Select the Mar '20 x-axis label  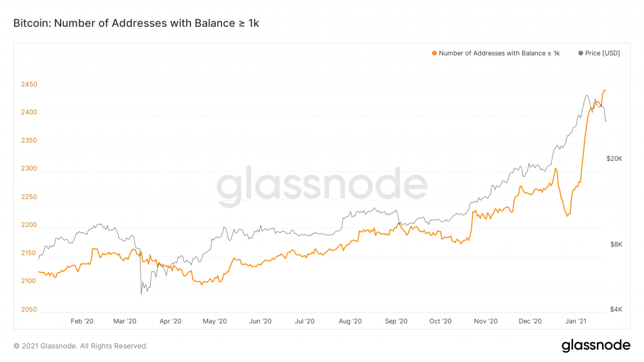[126, 321]
